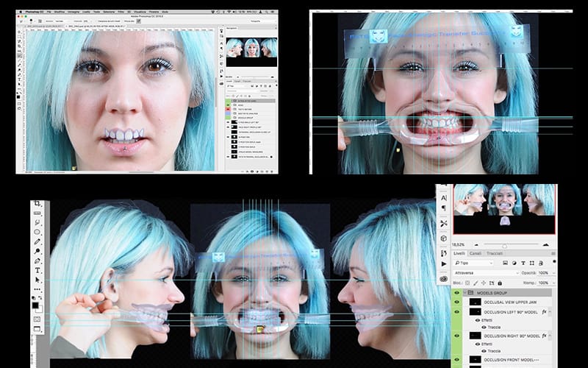Lock all padlock icon in the Livelli panel
588x368 pixels.
[500, 283]
